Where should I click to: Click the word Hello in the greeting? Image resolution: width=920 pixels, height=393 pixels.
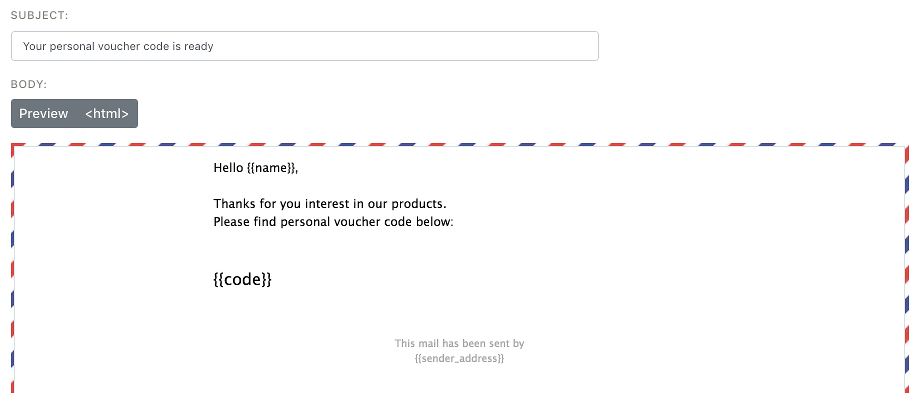pyautogui.click(x=228, y=168)
